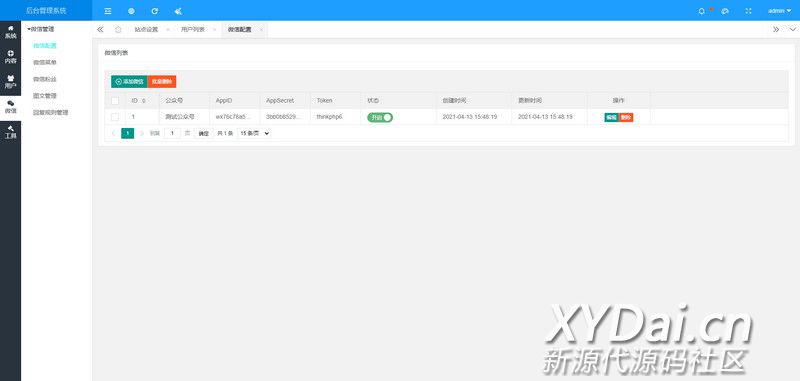
Task: Toggle the sidebar collapse hamburger icon
Action: (108, 11)
